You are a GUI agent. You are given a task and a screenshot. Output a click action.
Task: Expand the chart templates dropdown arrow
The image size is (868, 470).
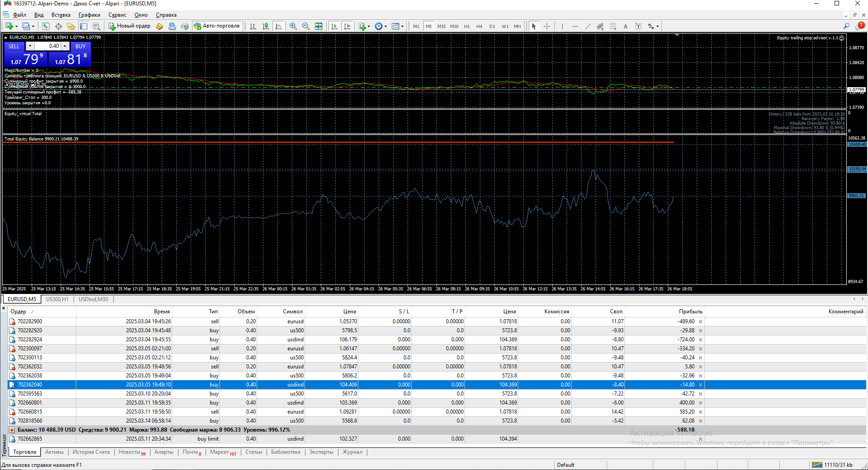click(x=402, y=26)
